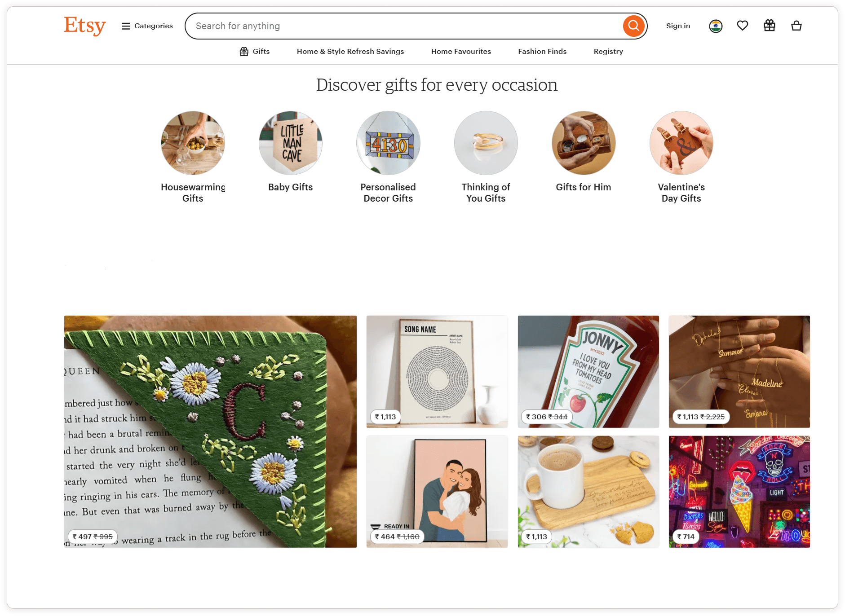The height and width of the screenshot is (616, 845).
Task: Open the Registry link
Action: [608, 52]
